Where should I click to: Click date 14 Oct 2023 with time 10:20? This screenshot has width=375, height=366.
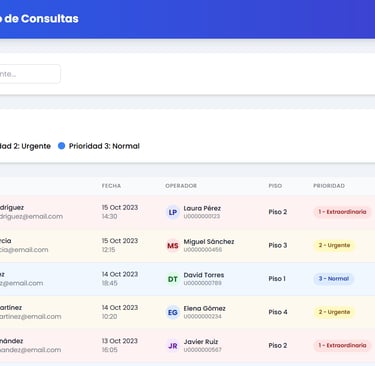click(120, 312)
